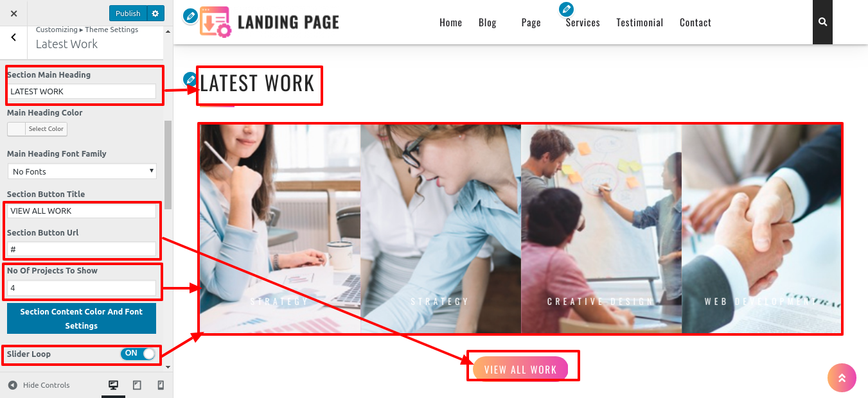The image size is (868, 398).
Task: Click the No Of Projects To Show field
Action: tap(82, 288)
